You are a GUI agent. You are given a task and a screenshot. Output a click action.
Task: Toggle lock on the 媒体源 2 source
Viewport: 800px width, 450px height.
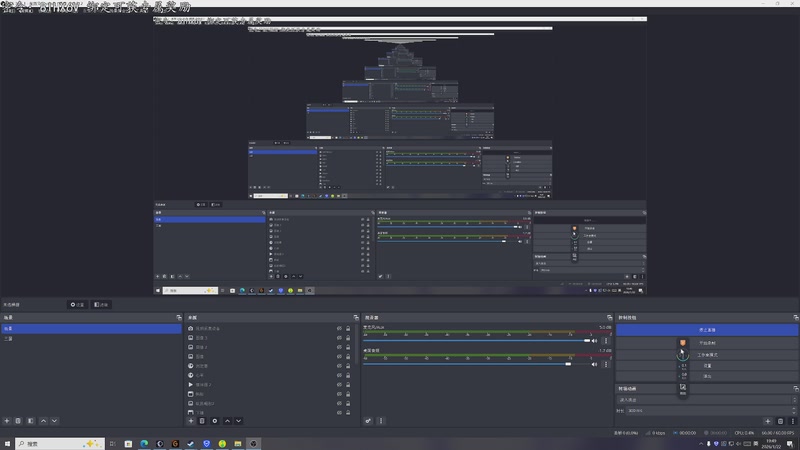click(x=348, y=385)
